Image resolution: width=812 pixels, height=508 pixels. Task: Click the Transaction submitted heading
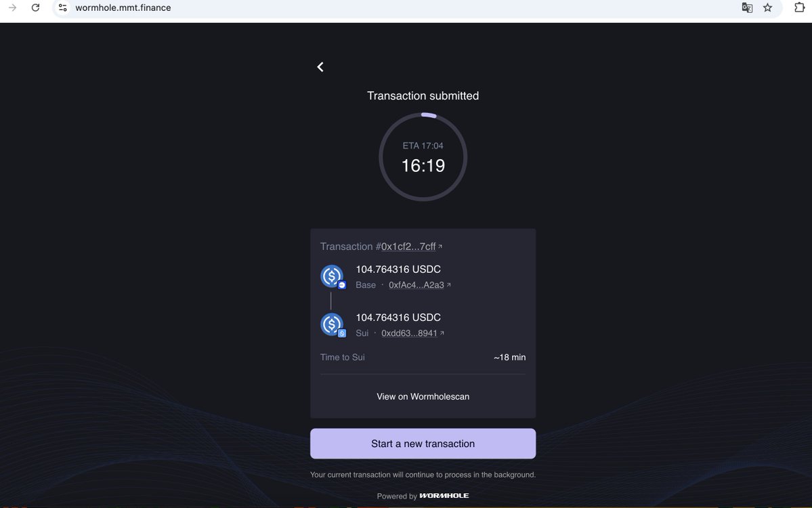(x=423, y=96)
